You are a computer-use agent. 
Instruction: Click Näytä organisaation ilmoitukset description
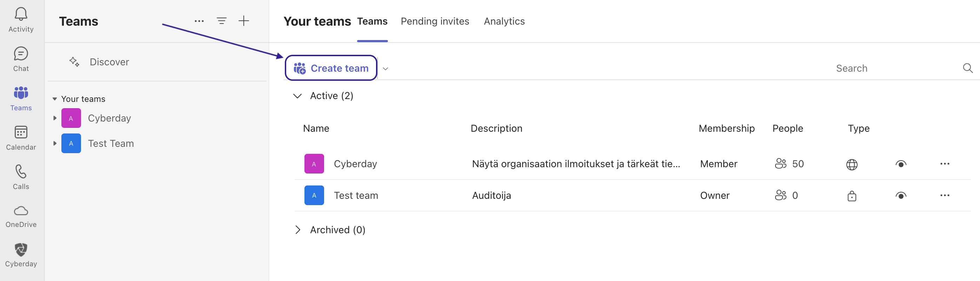coord(576,164)
